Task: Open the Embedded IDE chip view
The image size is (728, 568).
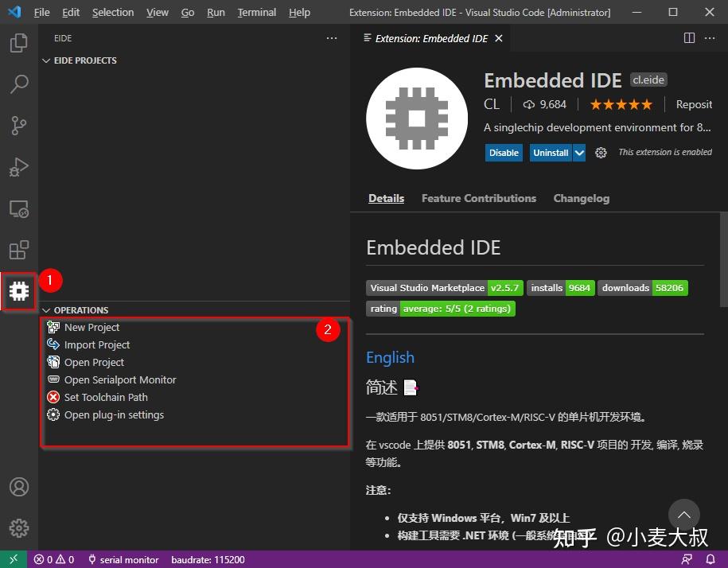Action: pos(18,291)
